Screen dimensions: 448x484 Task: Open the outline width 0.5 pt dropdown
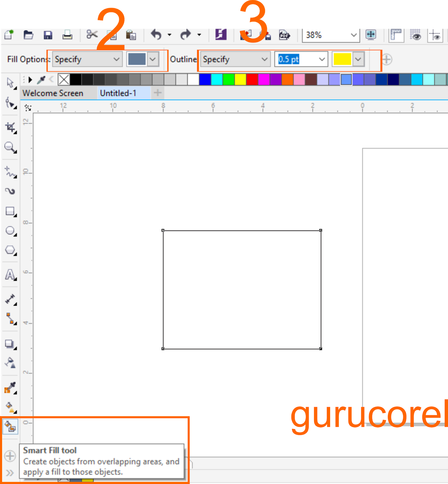tap(322, 59)
